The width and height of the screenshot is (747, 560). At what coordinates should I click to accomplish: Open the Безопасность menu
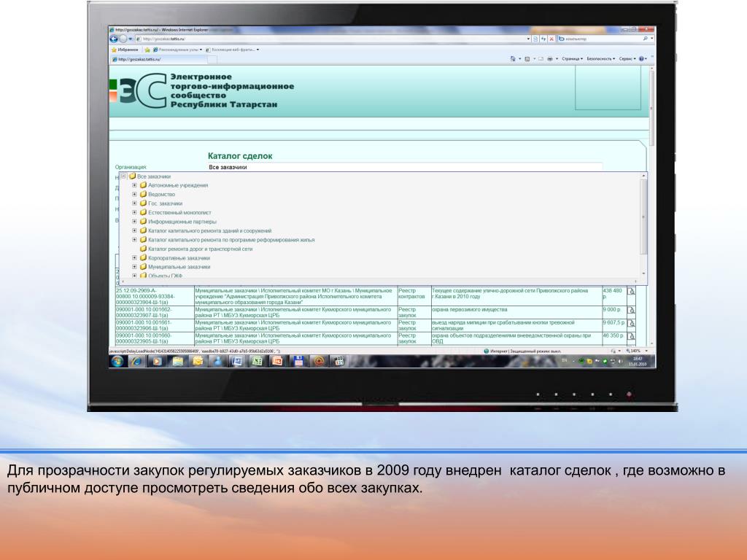click(601, 59)
